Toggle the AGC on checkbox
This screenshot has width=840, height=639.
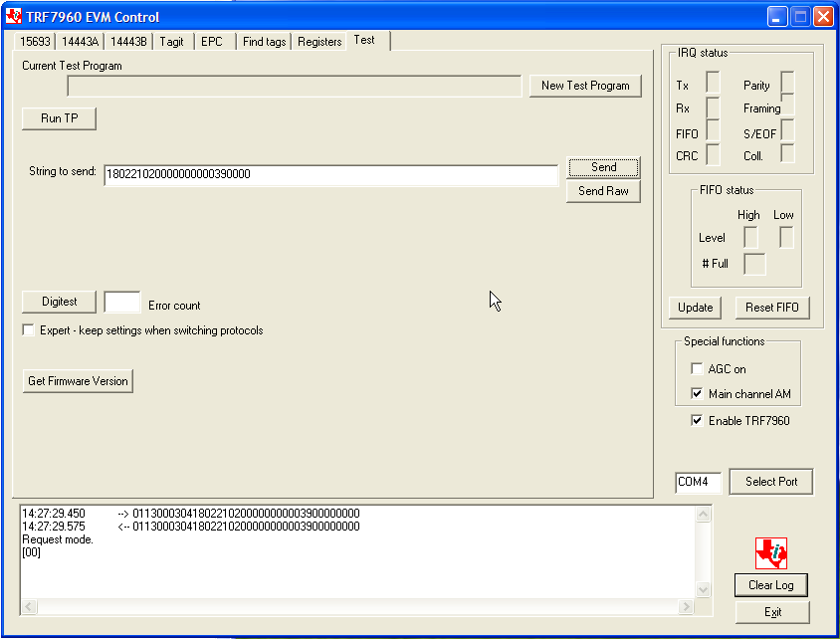[x=697, y=368]
